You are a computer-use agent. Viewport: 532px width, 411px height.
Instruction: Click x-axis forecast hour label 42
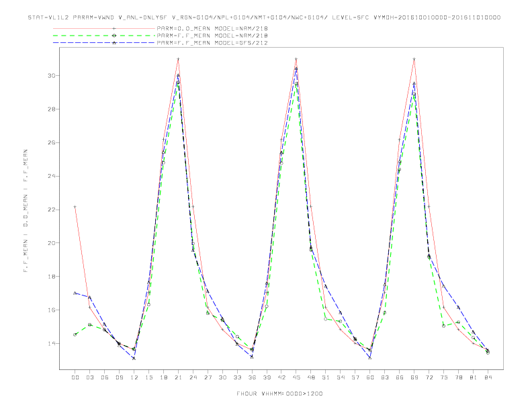coord(281,377)
